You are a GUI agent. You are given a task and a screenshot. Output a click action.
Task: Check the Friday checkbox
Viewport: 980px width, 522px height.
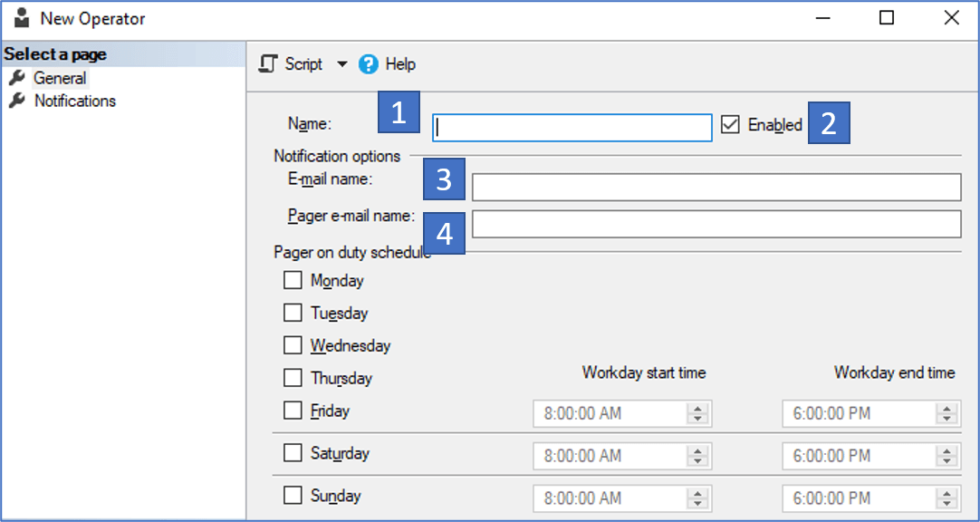click(x=293, y=411)
